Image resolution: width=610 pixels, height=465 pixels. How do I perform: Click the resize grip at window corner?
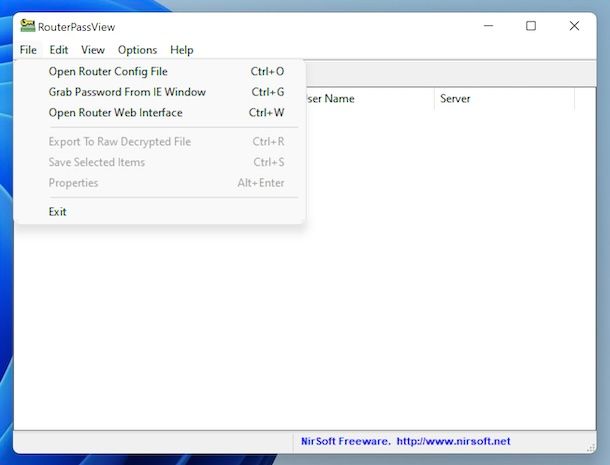[x=591, y=447]
